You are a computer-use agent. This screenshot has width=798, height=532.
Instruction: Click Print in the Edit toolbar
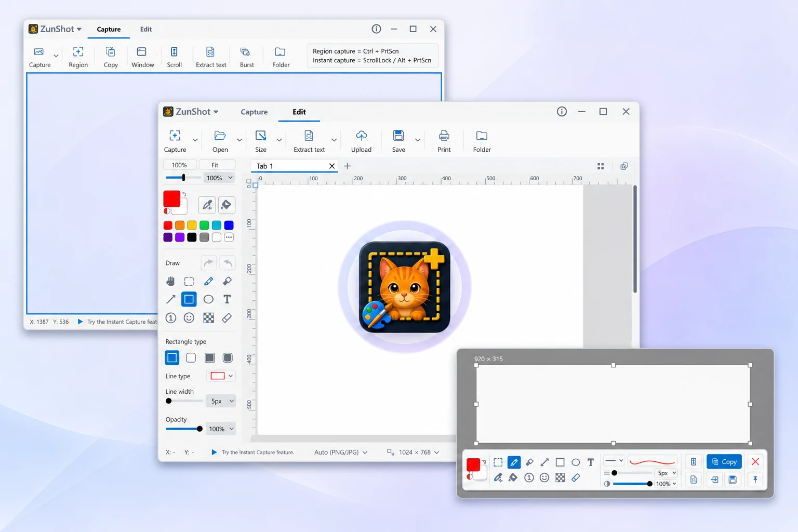coord(444,141)
